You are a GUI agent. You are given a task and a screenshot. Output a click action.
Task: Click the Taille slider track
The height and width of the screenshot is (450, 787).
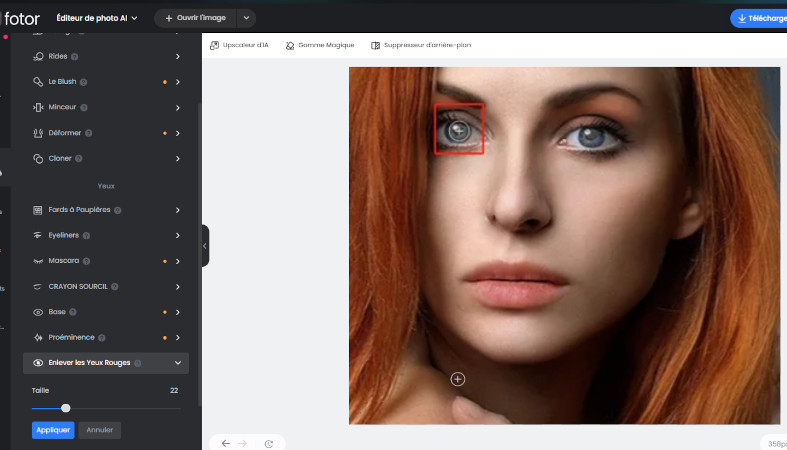tap(106, 408)
